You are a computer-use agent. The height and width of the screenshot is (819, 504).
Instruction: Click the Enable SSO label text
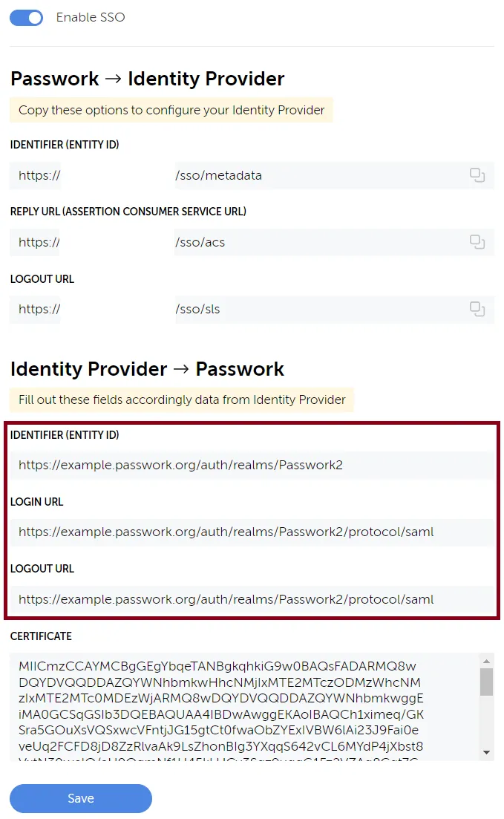90,17
